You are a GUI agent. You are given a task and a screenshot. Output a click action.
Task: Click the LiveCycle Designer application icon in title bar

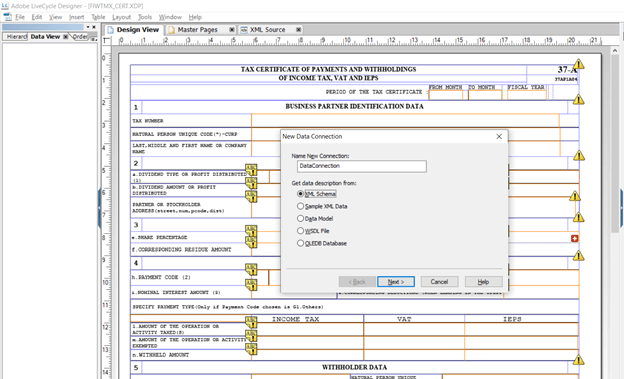tap(5, 6)
